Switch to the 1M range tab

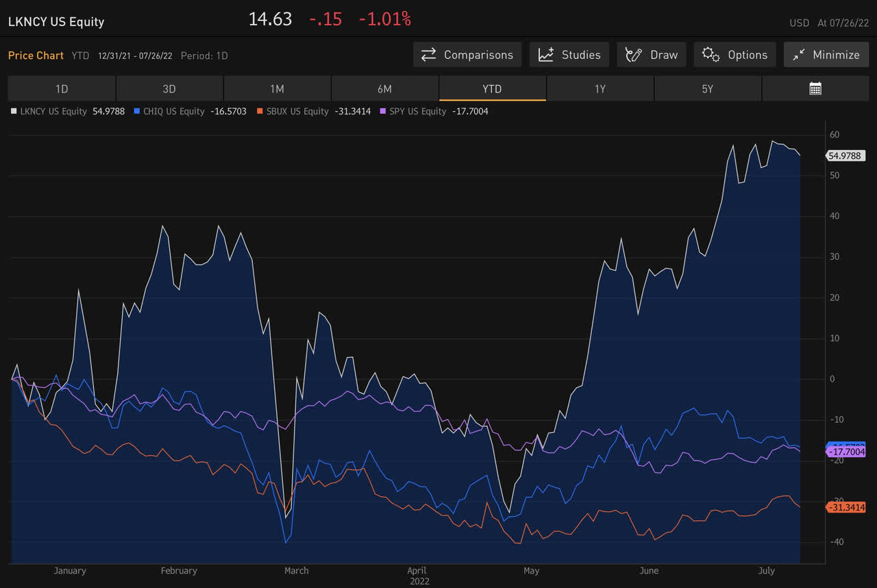(277, 88)
